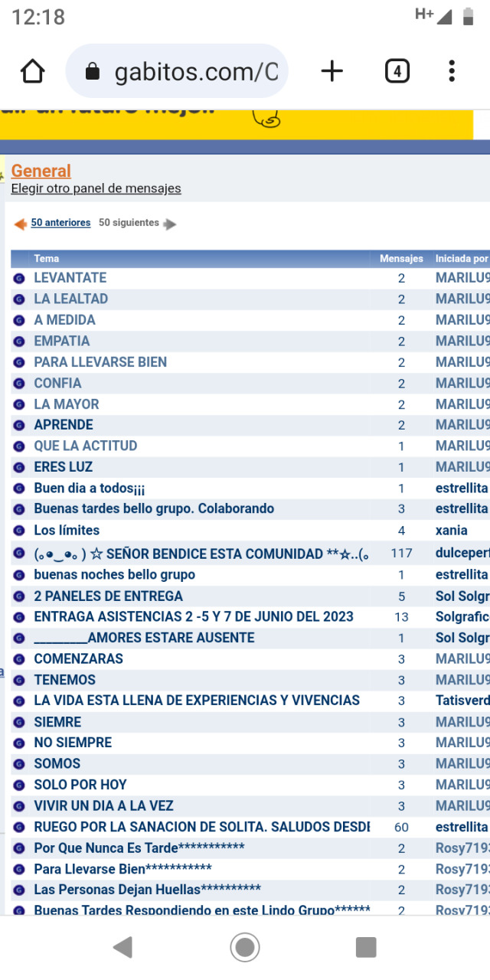Screen dimensions: 490x980
Task: Open the 2 PANELES DE ENTREGA topic
Action: coord(108,596)
